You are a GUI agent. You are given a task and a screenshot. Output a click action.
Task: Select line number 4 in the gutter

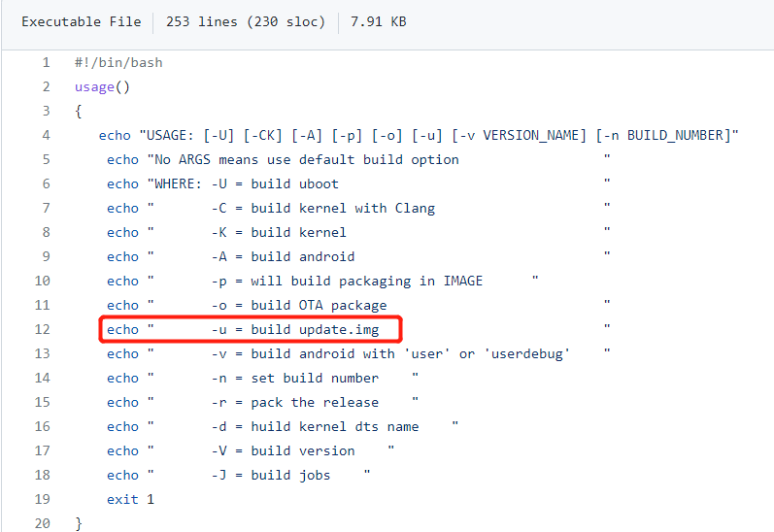(45, 135)
